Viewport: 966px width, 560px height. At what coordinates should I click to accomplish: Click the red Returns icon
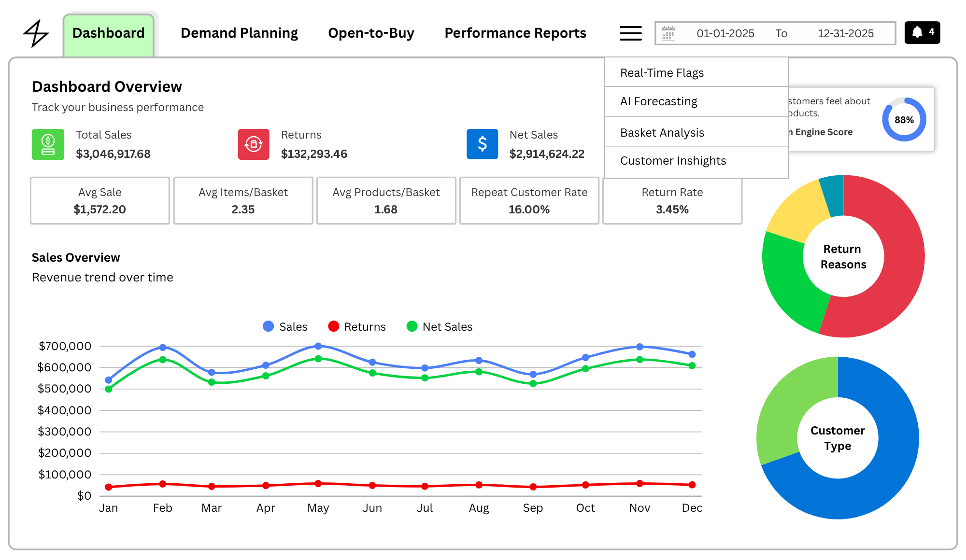click(254, 144)
